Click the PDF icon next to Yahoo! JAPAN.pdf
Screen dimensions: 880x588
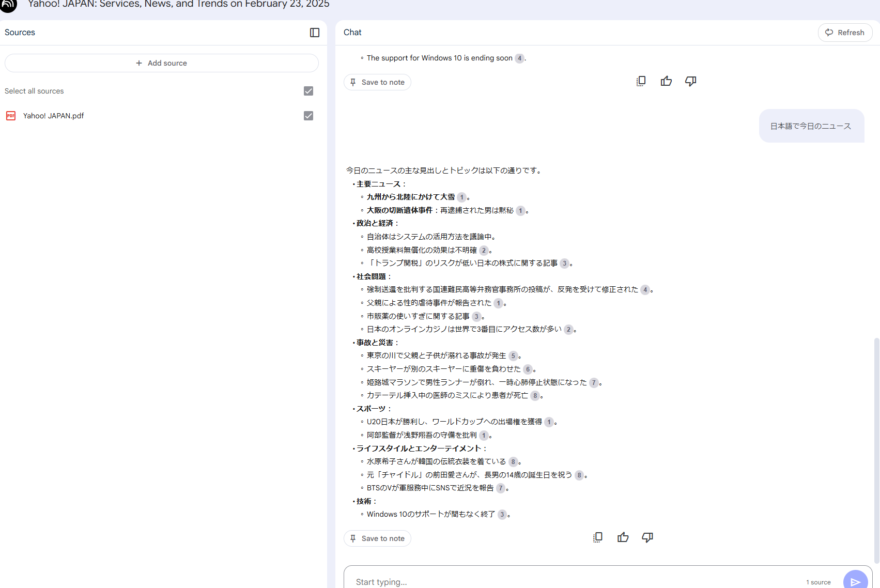pos(11,116)
